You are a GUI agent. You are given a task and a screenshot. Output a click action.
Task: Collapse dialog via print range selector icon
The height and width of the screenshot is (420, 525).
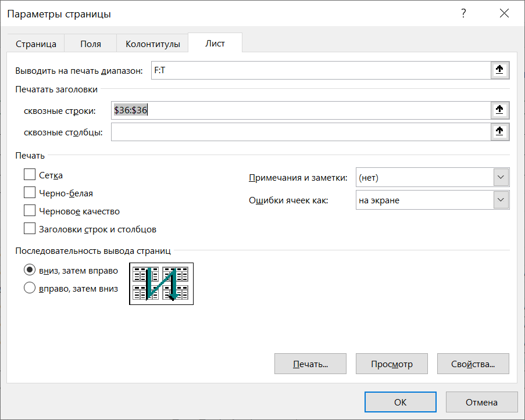500,70
